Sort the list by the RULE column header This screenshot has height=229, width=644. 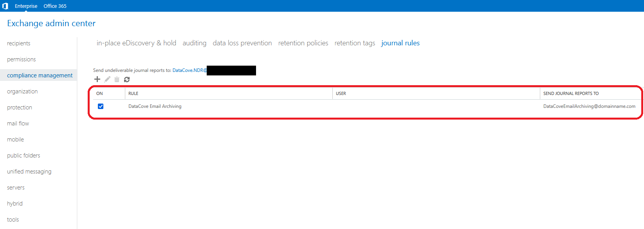click(x=133, y=93)
